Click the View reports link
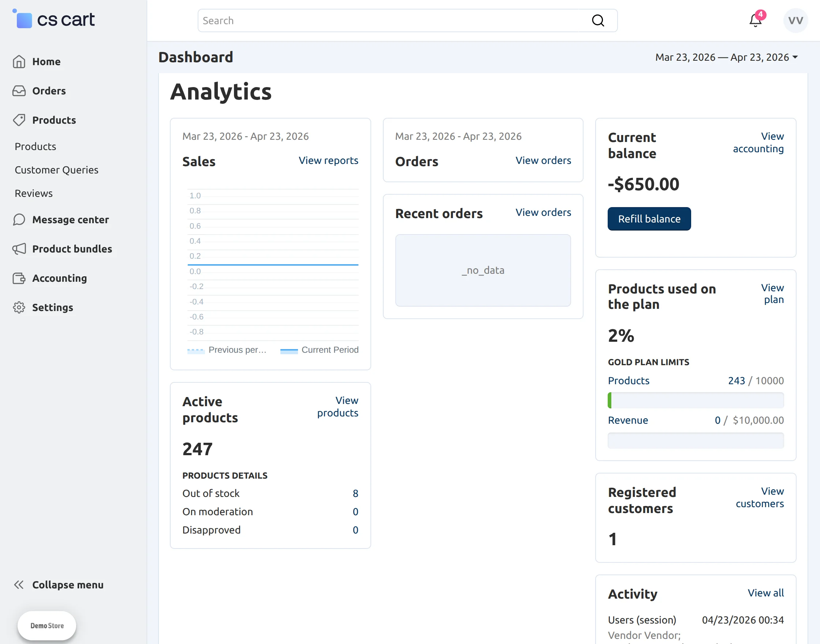Image resolution: width=820 pixels, height=644 pixels. [328, 160]
